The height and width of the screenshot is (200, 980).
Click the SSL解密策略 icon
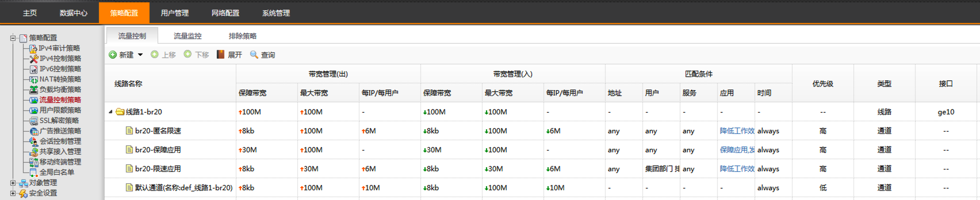[x=34, y=121]
